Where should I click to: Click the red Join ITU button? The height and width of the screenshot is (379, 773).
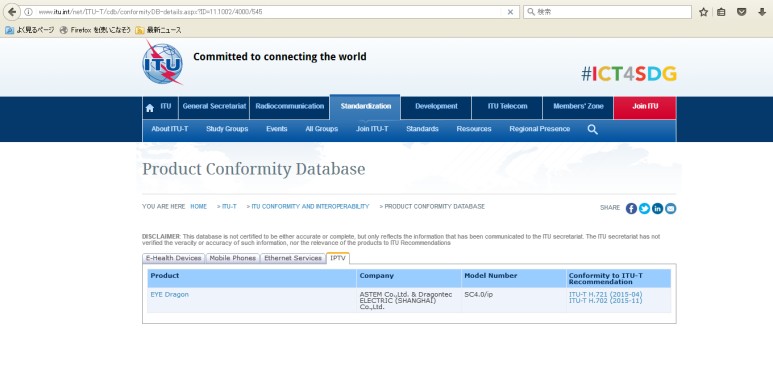point(645,107)
